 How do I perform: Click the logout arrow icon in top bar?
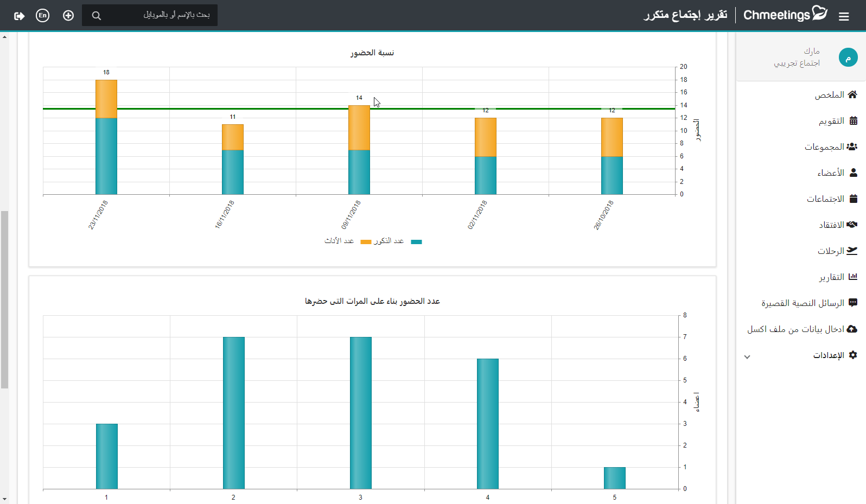click(x=20, y=16)
